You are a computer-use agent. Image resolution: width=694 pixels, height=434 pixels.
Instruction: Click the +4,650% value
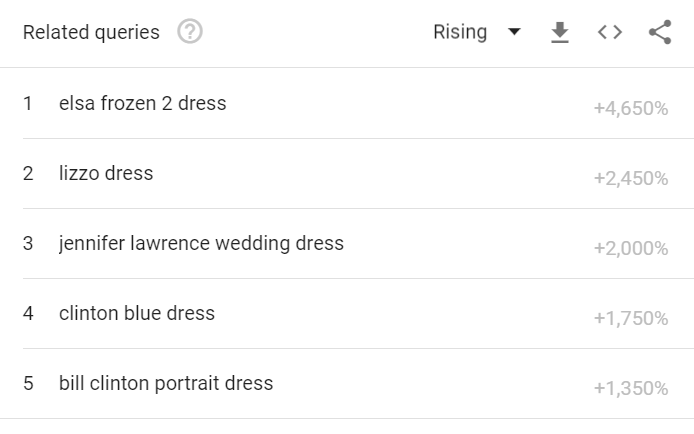pyautogui.click(x=631, y=108)
